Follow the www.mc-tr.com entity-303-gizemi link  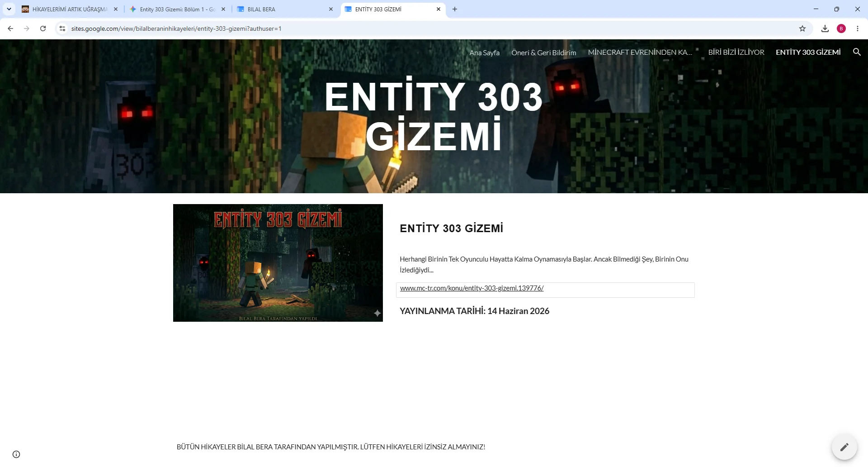pos(472,288)
